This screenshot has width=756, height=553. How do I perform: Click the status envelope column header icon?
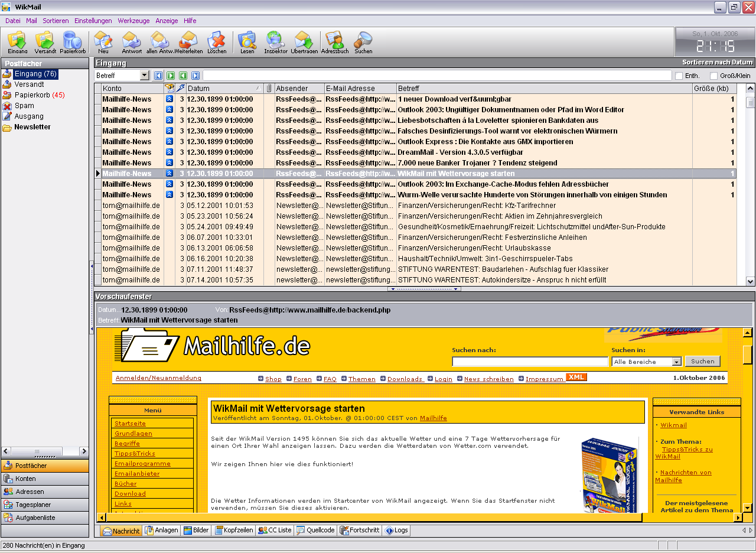click(170, 88)
